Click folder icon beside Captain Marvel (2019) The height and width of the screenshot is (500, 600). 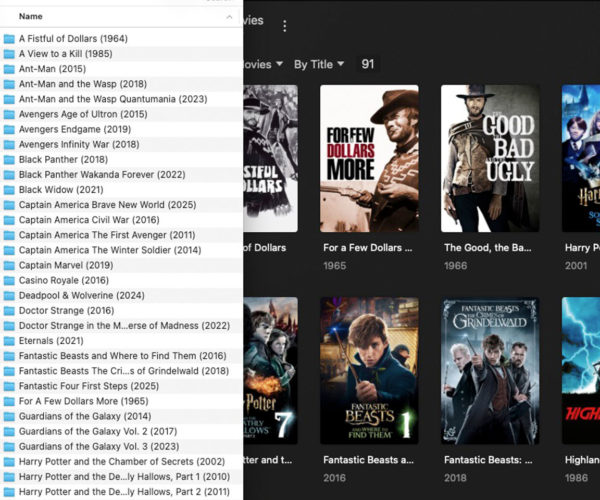tap(9, 265)
